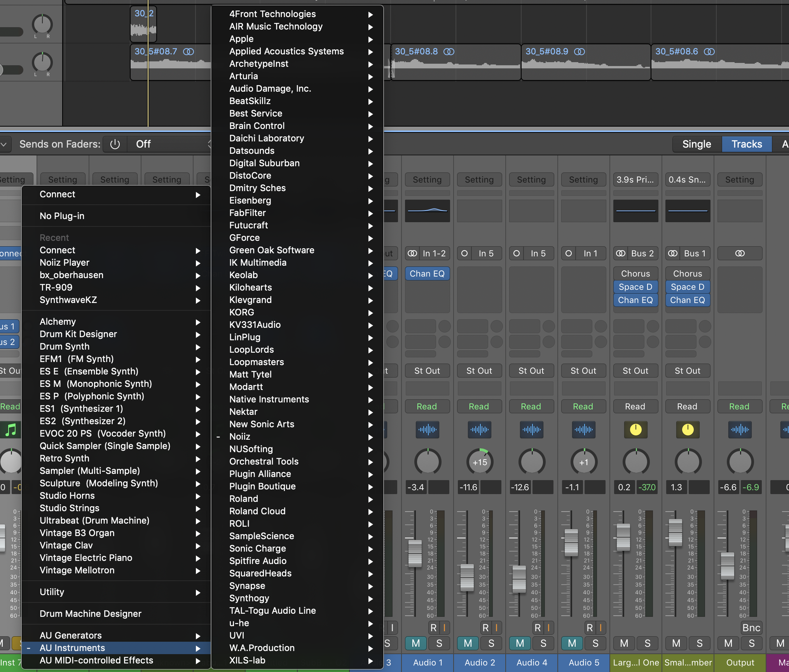The image size is (789, 672).
Task: Select Drum Machine Designer menu item
Action: point(117,614)
